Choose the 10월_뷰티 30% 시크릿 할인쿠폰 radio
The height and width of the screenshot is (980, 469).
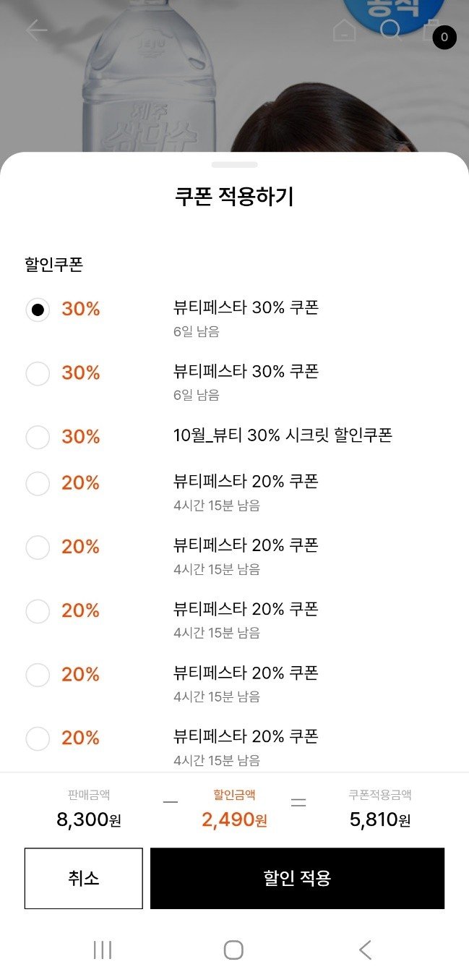click(38, 437)
